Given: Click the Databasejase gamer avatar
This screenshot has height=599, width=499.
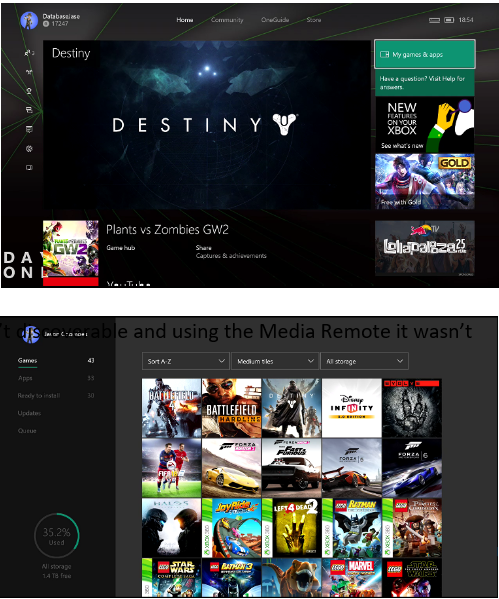Looking at the screenshot, I should pos(29,20).
